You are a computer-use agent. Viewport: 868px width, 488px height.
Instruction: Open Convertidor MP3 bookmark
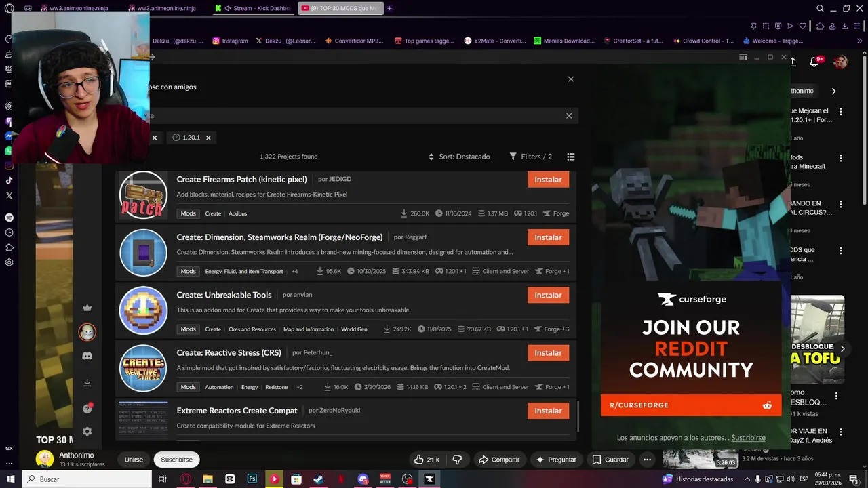coord(354,41)
